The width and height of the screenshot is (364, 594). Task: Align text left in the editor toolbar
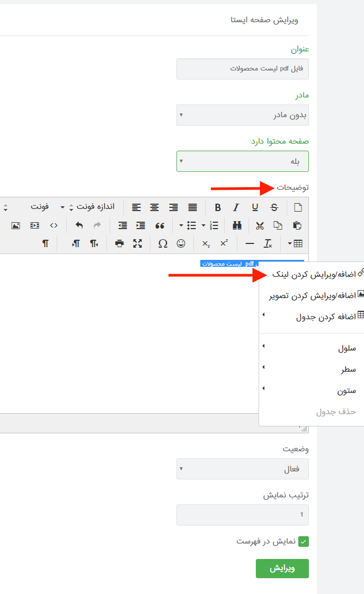pos(136,207)
